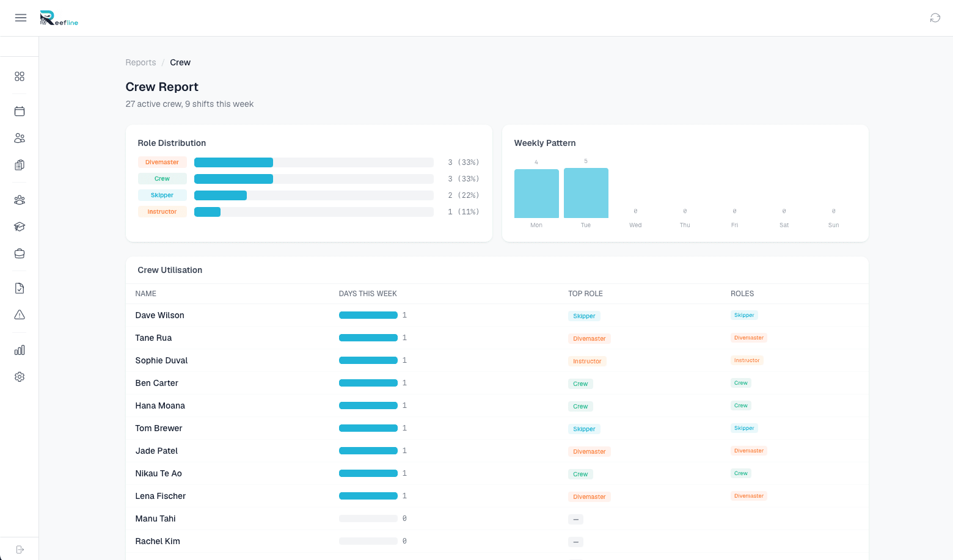Open the calendar icon in sidebar

20,111
